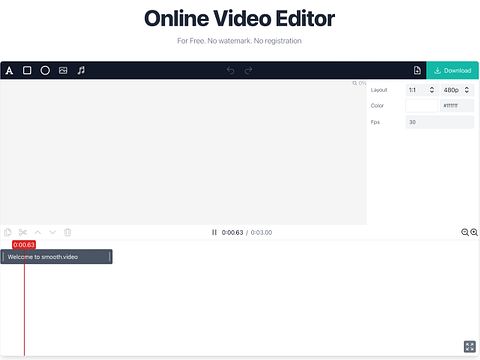Zoom out the timeline
The height and width of the screenshot is (360, 480).
point(465,232)
